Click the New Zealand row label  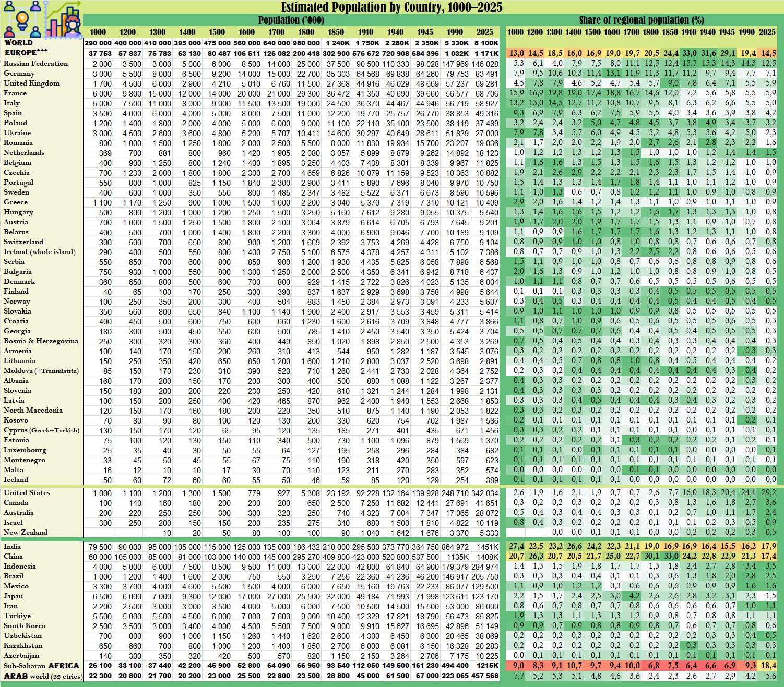(25, 532)
